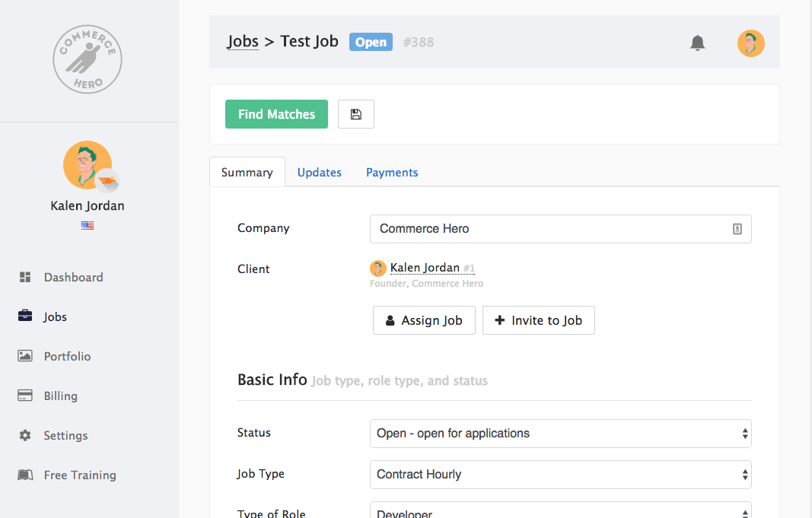The width and height of the screenshot is (812, 518).
Task: Click the Free Training book icon
Action: [25, 475]
